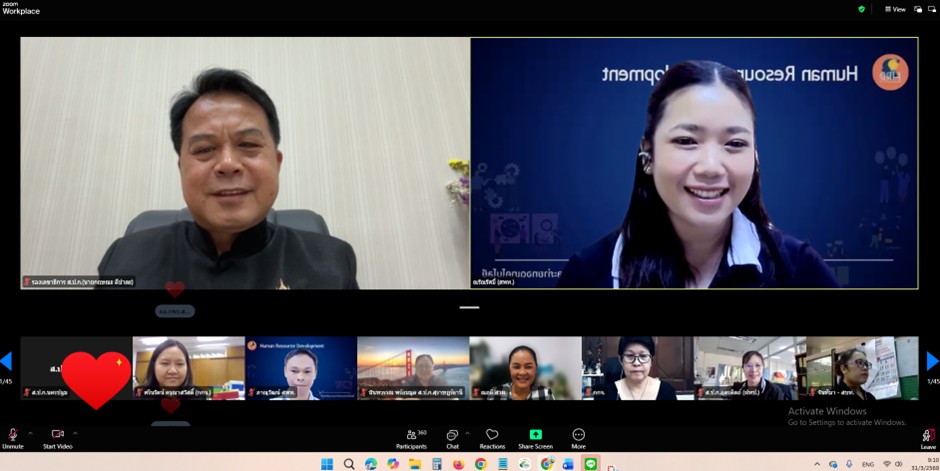Screen dimensions: 940x471
Task: Show hidden system tray icons
Action: 817,464
